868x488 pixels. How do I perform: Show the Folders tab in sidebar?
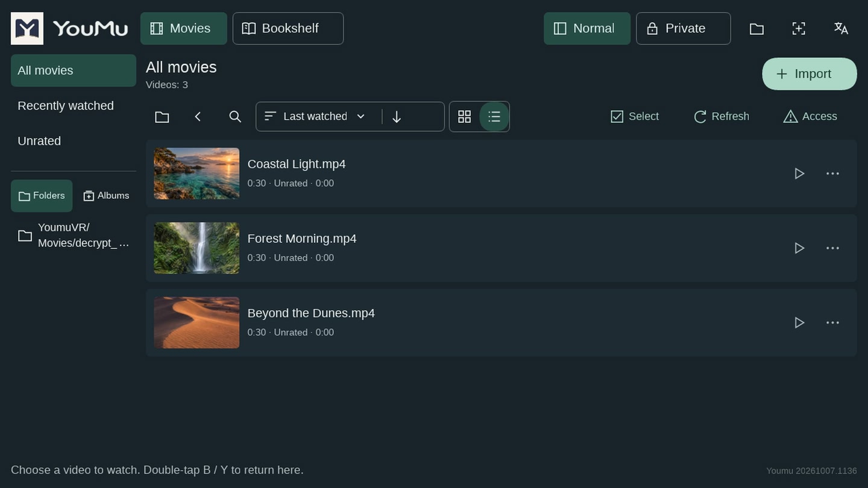click(42, 196)
